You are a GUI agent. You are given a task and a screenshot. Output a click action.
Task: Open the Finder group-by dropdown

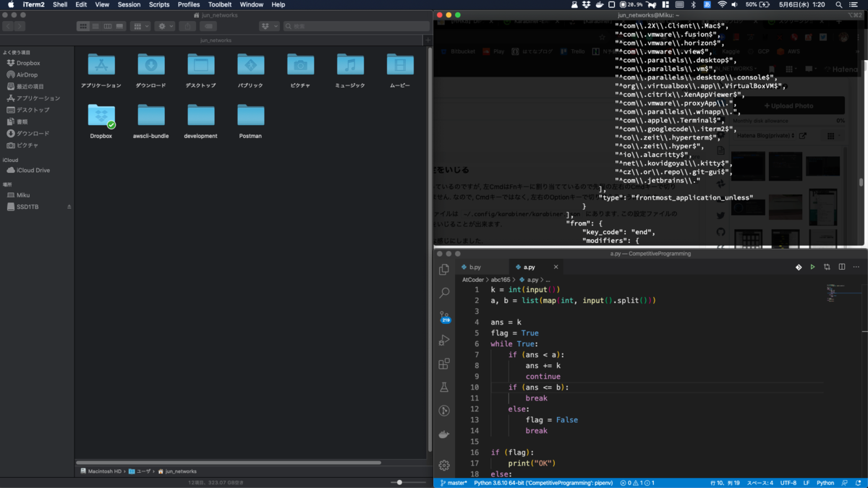click(140, 26)
